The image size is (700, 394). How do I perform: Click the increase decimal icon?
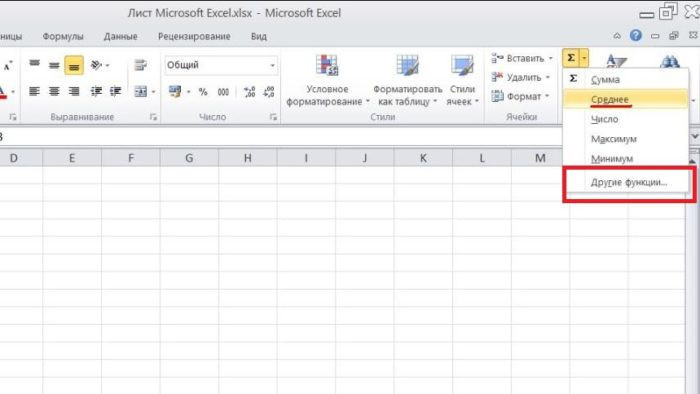[249, 92]
